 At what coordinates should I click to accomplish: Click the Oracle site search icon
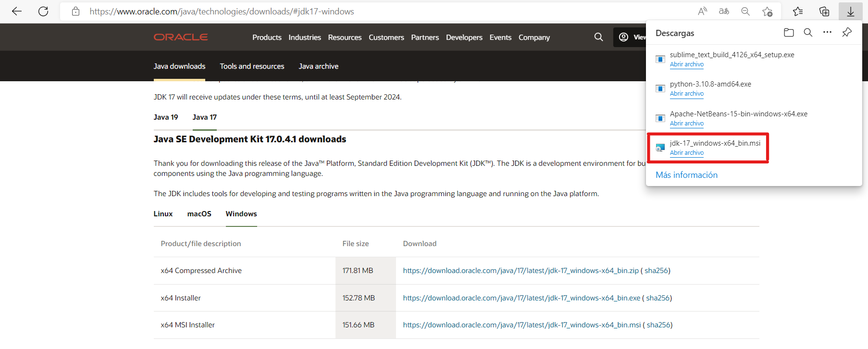[x=598, y=37]
